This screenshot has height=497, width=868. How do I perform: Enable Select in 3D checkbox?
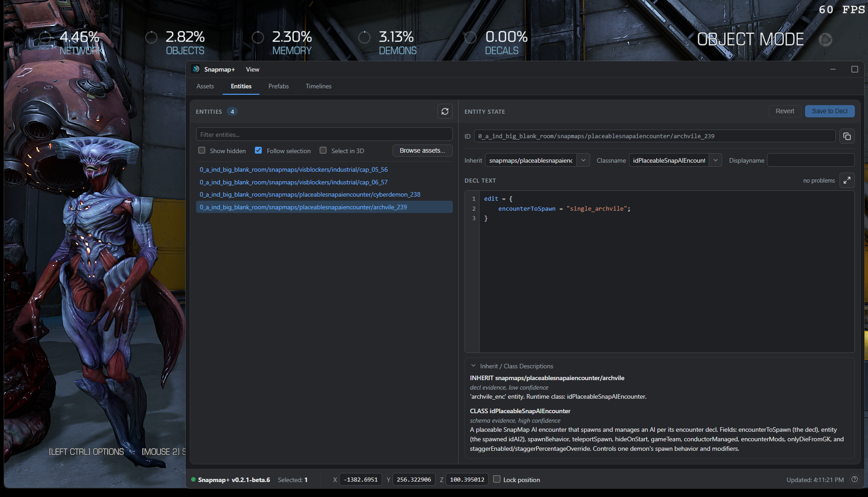coord(323,150)
